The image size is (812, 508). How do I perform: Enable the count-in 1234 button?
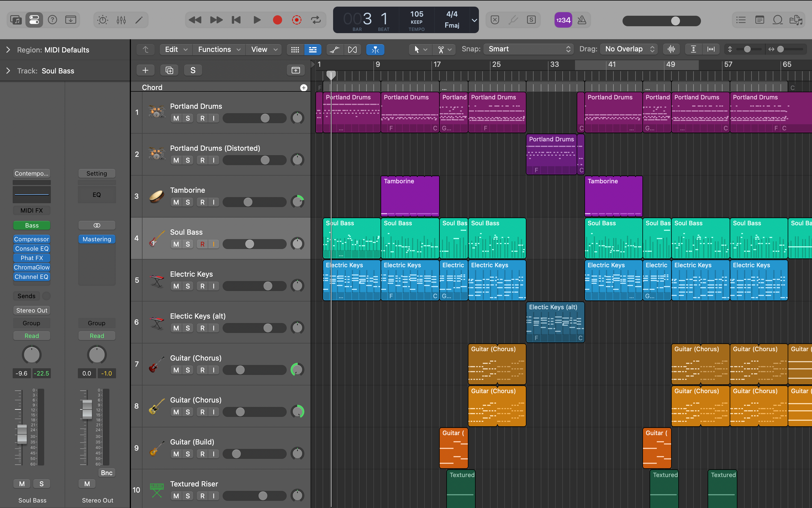[x=563, y=20]
